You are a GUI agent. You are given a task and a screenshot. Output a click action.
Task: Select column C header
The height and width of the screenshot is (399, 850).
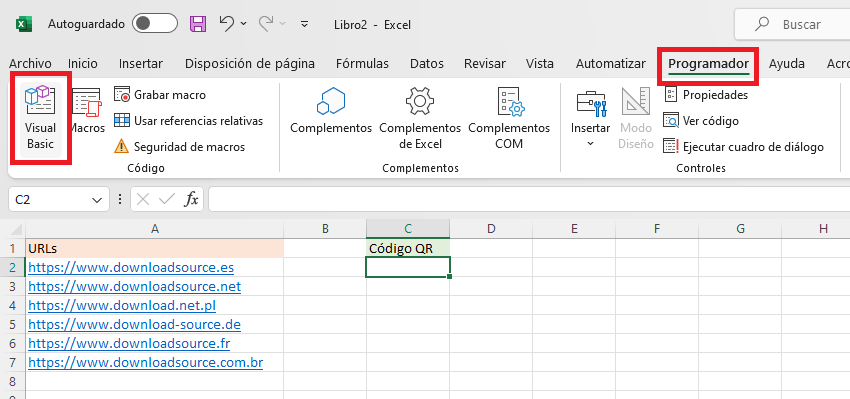(408, 229)
